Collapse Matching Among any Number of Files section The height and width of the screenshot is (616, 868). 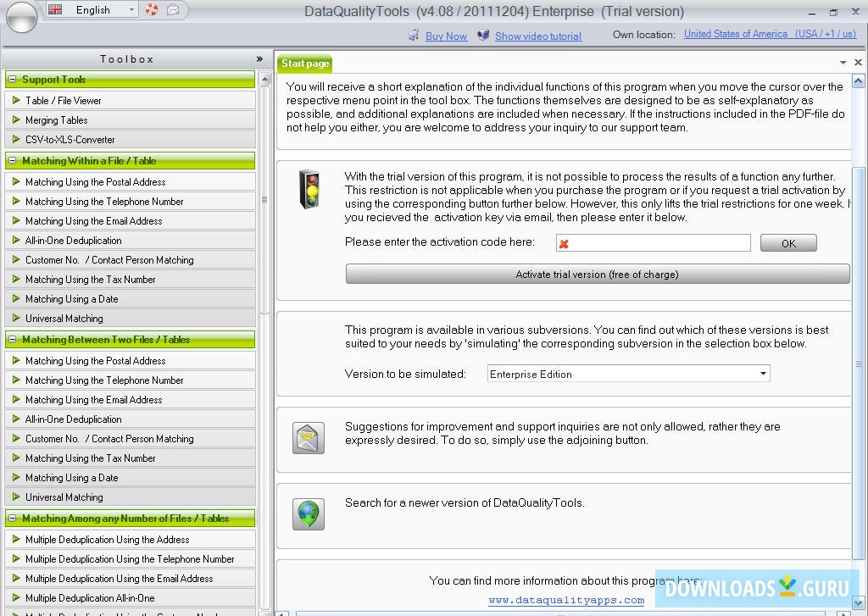pos(13,518)
